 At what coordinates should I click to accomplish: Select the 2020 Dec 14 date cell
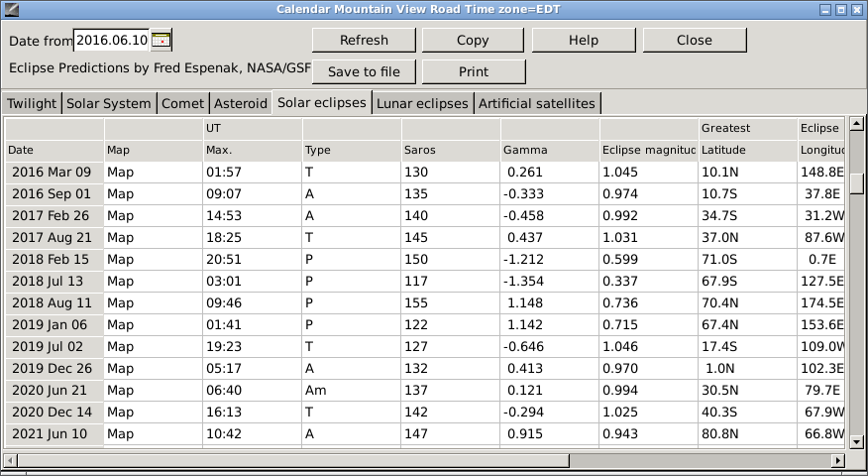[54, 413]
